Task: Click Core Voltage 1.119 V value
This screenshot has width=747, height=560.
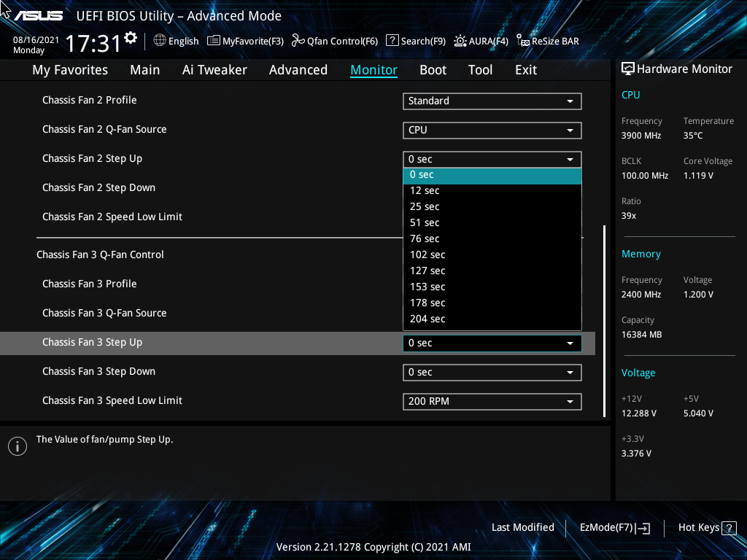Action: pos(698,176)
